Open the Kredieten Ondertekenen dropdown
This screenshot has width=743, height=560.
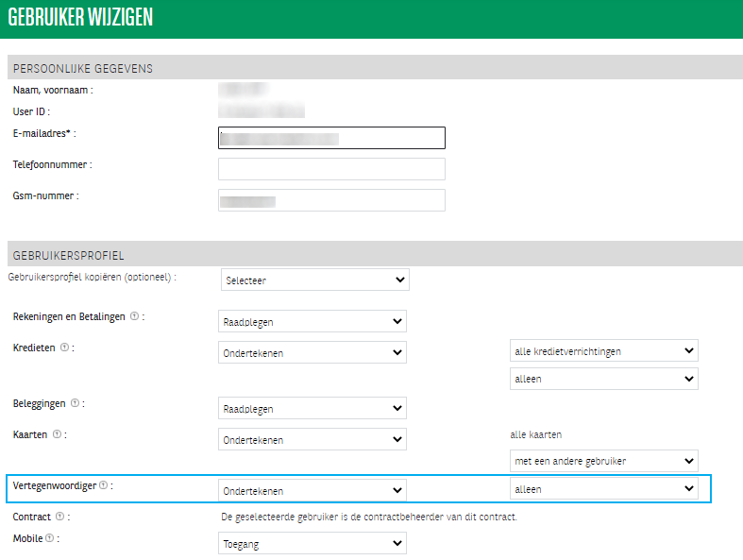[x=312, y=353]
